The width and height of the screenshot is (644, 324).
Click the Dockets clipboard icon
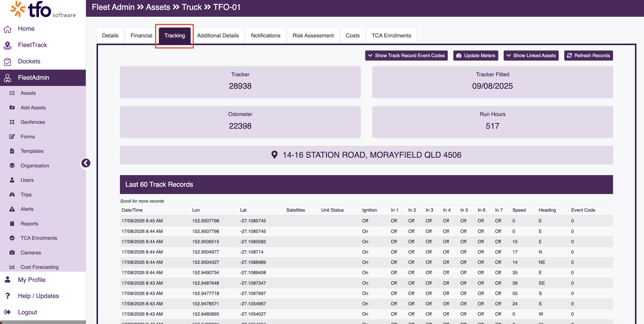point(8,61)
